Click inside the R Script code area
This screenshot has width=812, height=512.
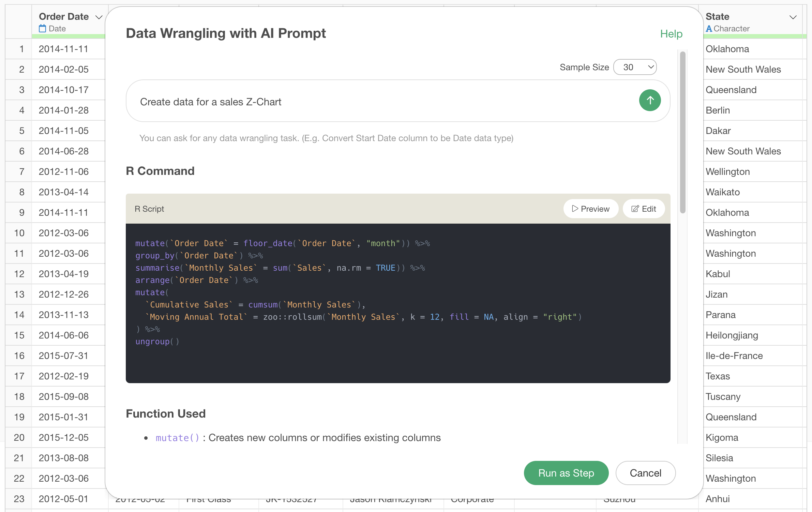click(x=398, y=303)
